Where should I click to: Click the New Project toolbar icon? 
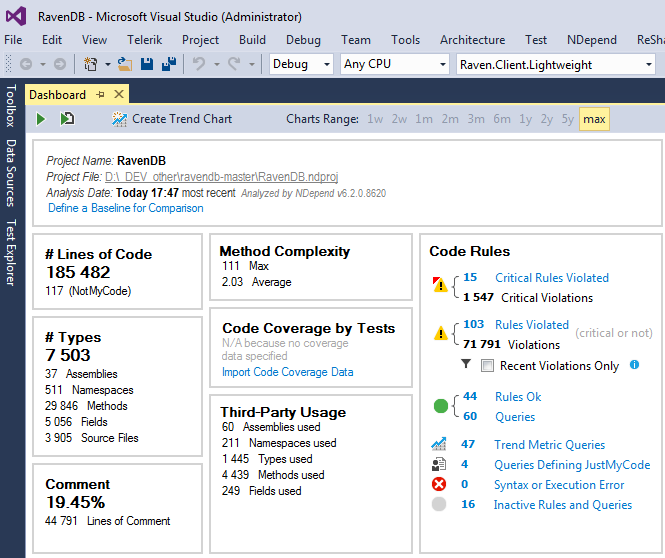pyautogui.click(x=90, y=64)
